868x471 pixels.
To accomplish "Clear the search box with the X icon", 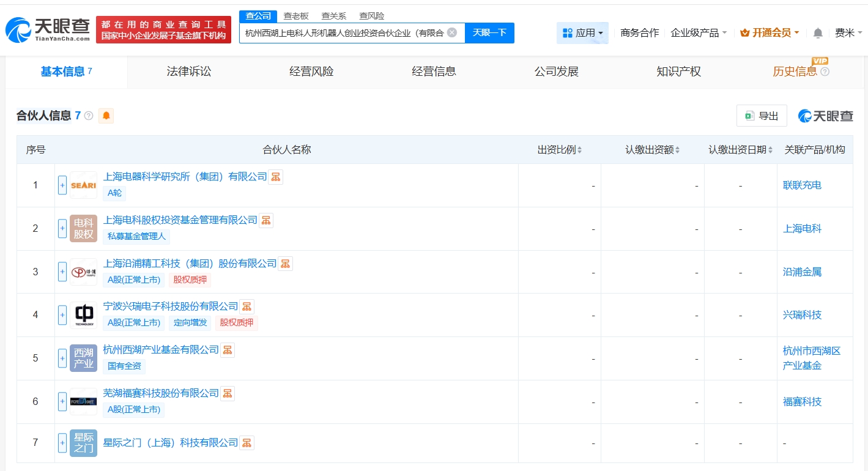I will point(452,32).
